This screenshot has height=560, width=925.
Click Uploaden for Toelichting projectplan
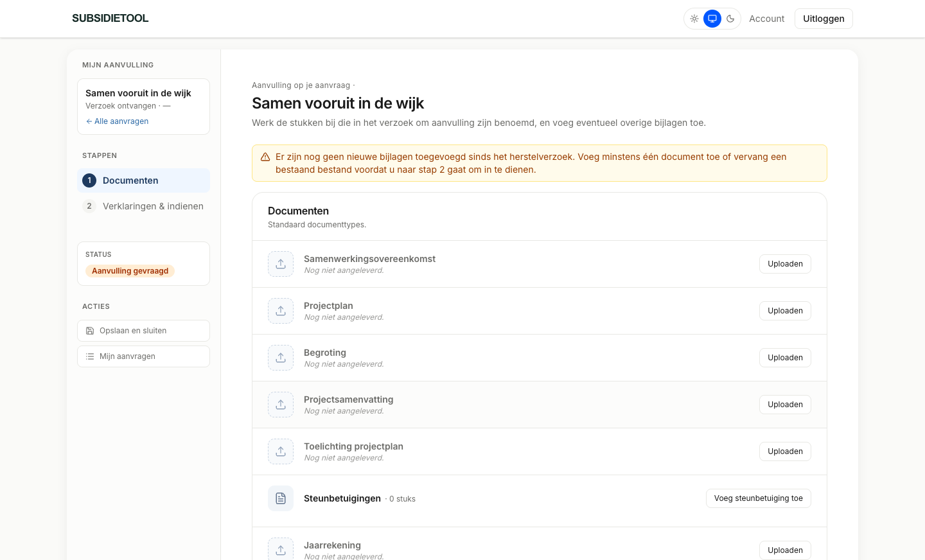click(x=785, y=451)
